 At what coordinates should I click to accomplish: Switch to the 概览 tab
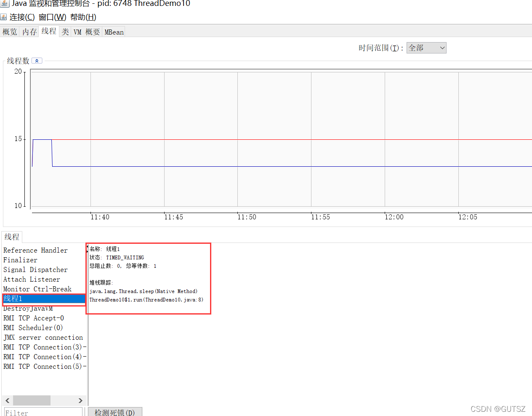click(x=10, y=32)
